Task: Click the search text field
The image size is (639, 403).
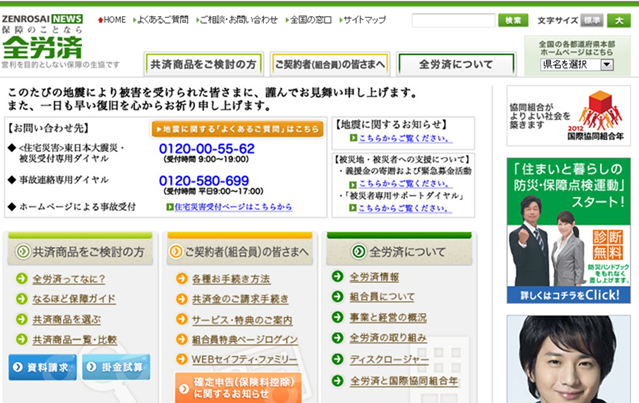Action: pos(453,20)
